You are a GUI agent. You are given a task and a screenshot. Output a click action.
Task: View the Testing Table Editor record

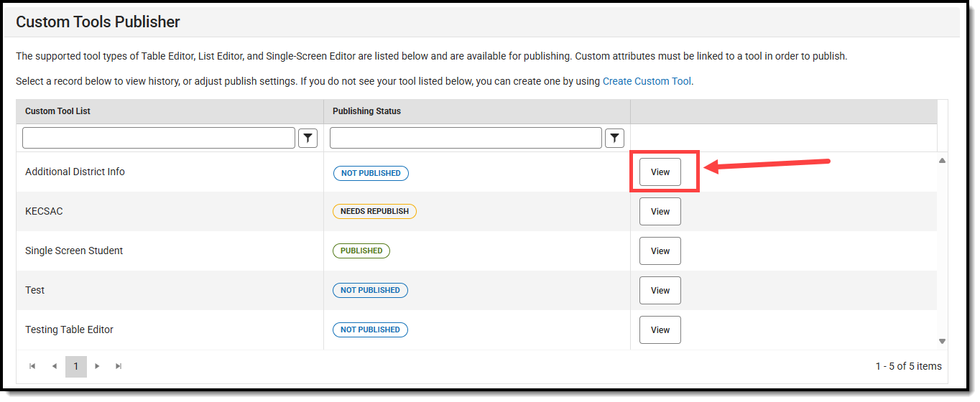click(x=660, y=330)
